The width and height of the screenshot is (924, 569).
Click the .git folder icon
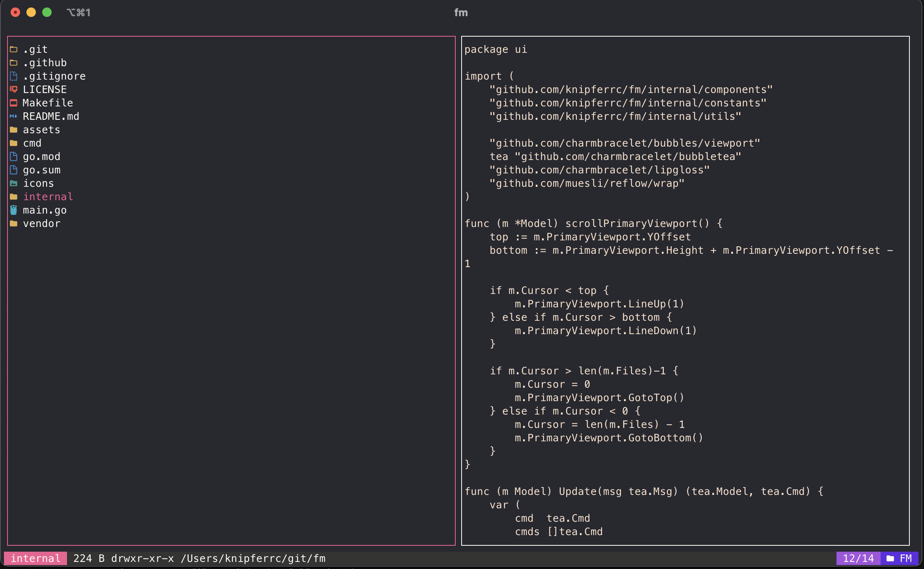(x=14, y=49)
